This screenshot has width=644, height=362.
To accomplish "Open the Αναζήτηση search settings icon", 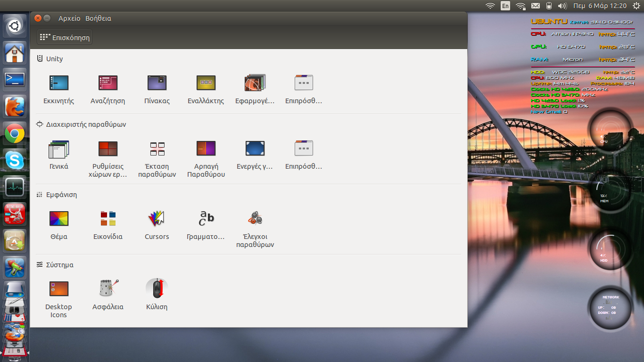I will pyautogui.click(x=107, y=83).
